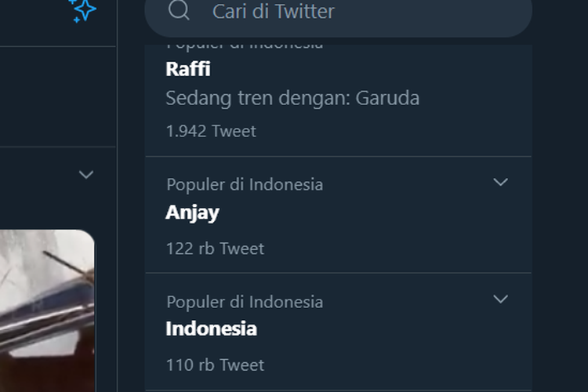Open the Indonesia trending topic
588x392 pixels.
[211, 328]
